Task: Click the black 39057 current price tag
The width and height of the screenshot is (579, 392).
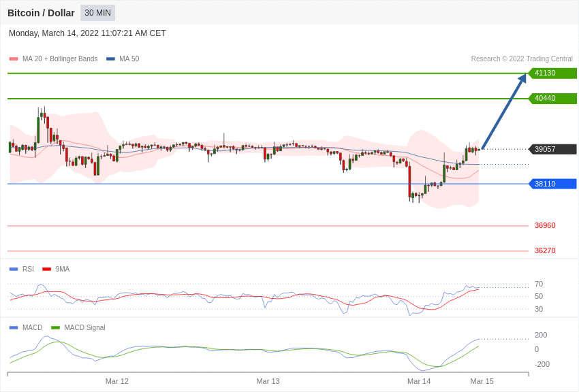Action: (x=552, y=149)
